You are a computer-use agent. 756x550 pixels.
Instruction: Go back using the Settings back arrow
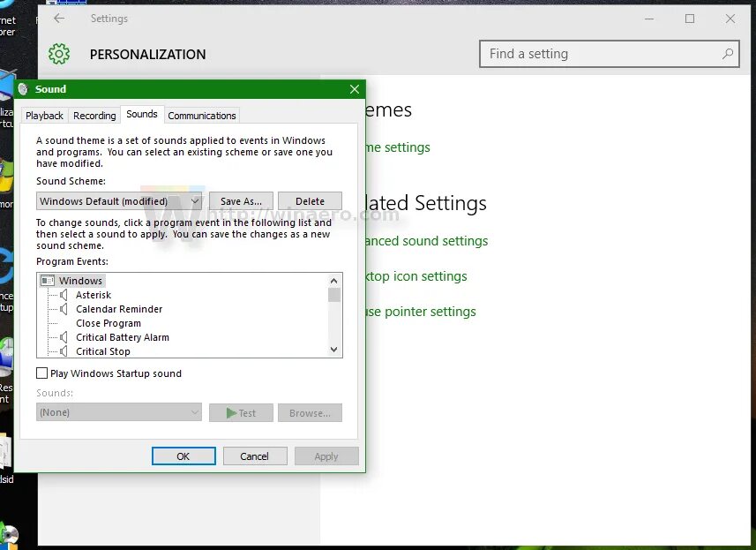(59, 19)
